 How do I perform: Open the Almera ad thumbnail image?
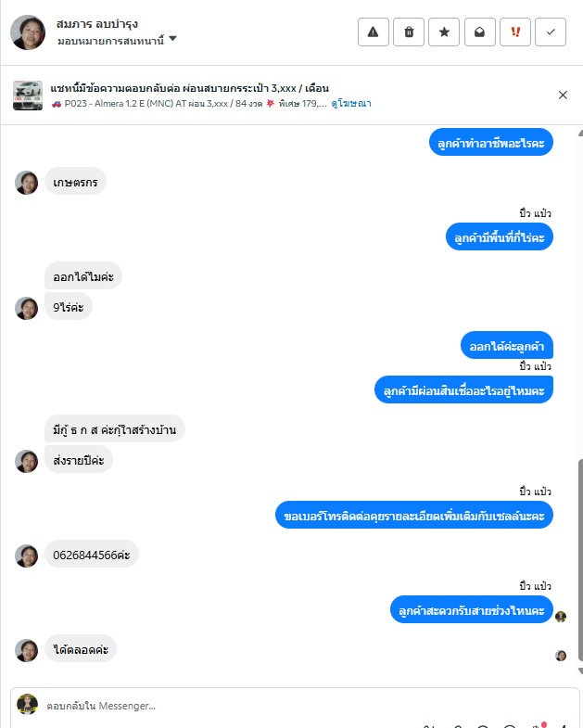28,96
